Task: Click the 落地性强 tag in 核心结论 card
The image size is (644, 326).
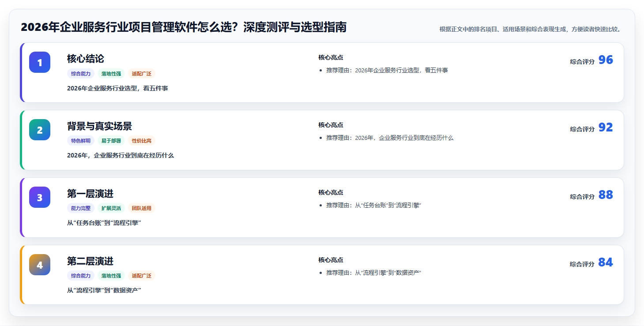Action: (111, 74)
